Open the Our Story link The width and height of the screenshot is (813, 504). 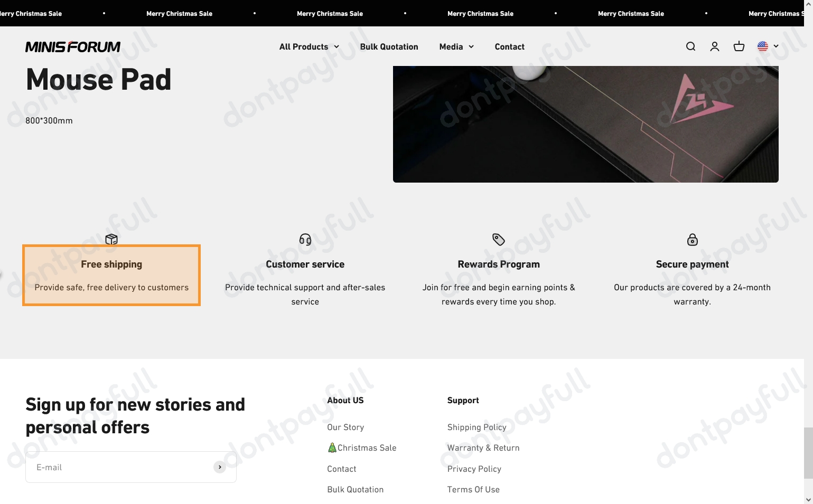click(345, 427)
